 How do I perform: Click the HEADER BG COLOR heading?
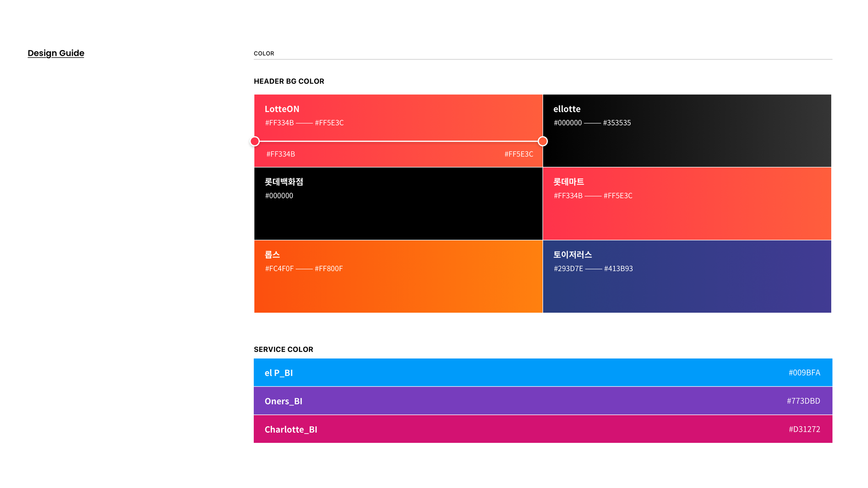coord(289,81)
